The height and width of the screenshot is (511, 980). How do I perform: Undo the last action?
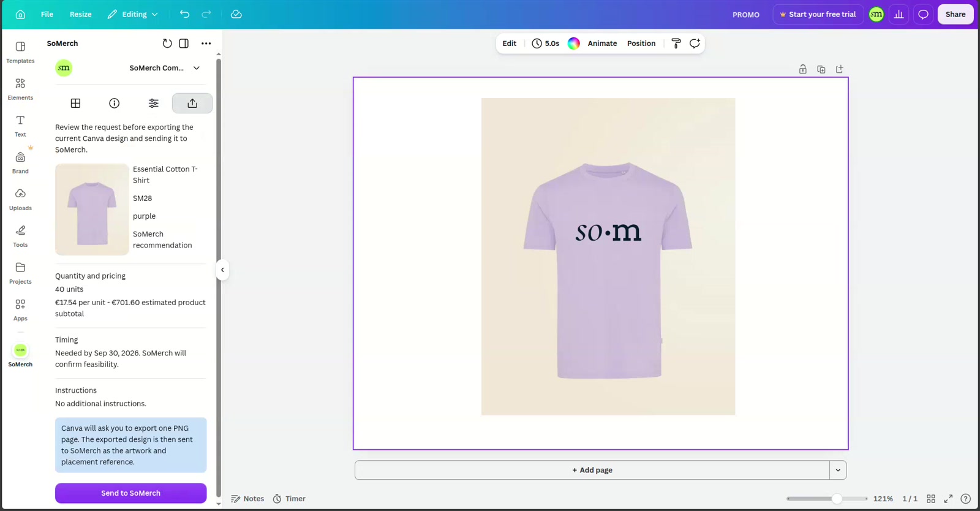click(184, 14)
